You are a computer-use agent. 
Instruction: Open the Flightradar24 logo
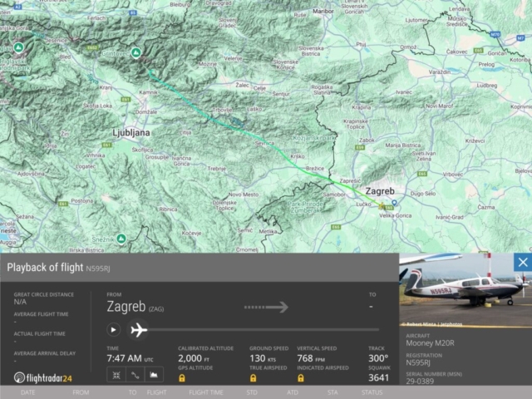43,377
